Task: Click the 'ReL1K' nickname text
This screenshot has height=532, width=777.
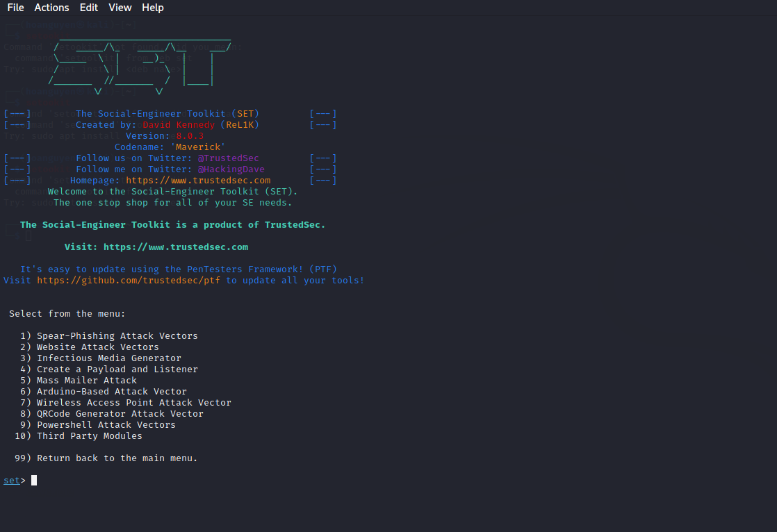Action: (240, 125)
